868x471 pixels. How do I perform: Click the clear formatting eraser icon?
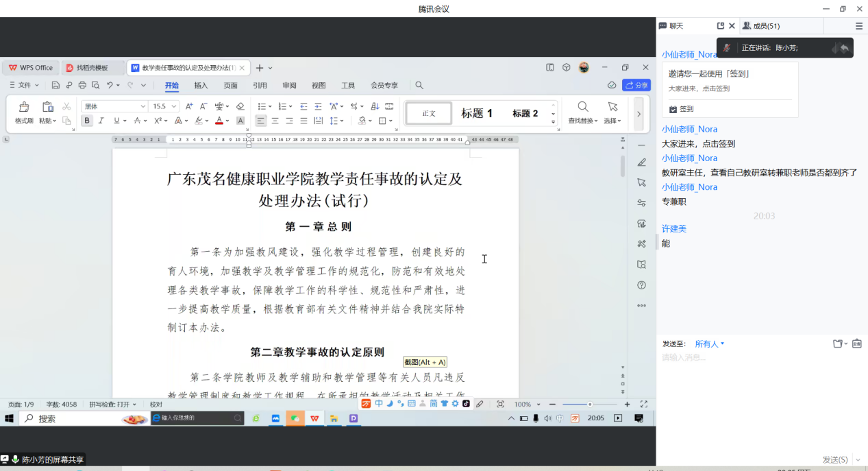click(x=240, y=106)
